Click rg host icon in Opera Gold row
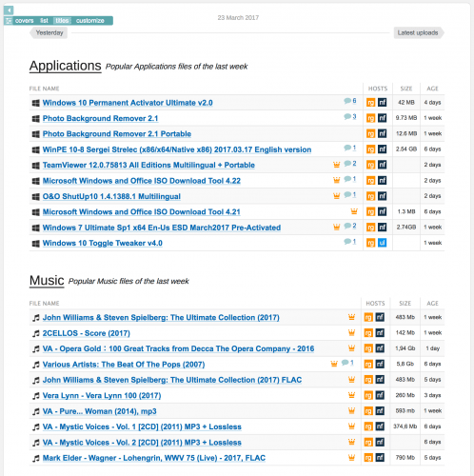Screen dimensions: 474x476 coord(368,348)
